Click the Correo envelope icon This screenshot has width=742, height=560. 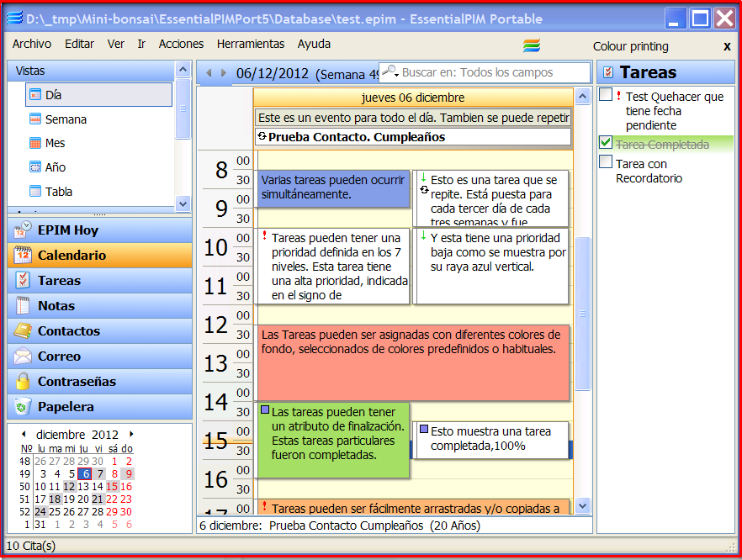[23, 356]
